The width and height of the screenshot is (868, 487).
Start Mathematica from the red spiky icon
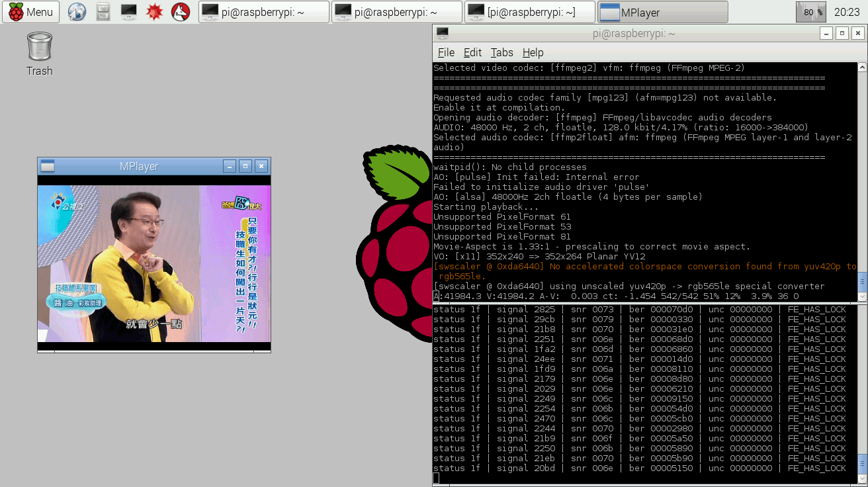(x=153, y=12)
